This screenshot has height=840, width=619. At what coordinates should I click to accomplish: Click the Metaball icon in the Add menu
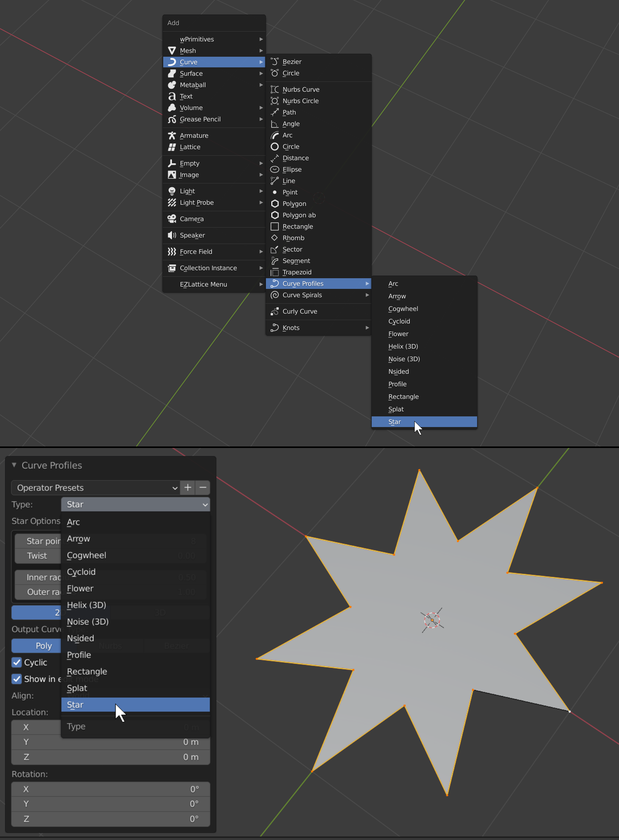[172, 85]
